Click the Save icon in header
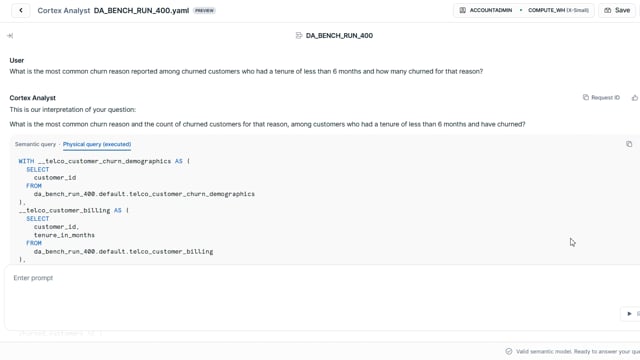This screenshot has width=640, height=360. coord(608,10)
